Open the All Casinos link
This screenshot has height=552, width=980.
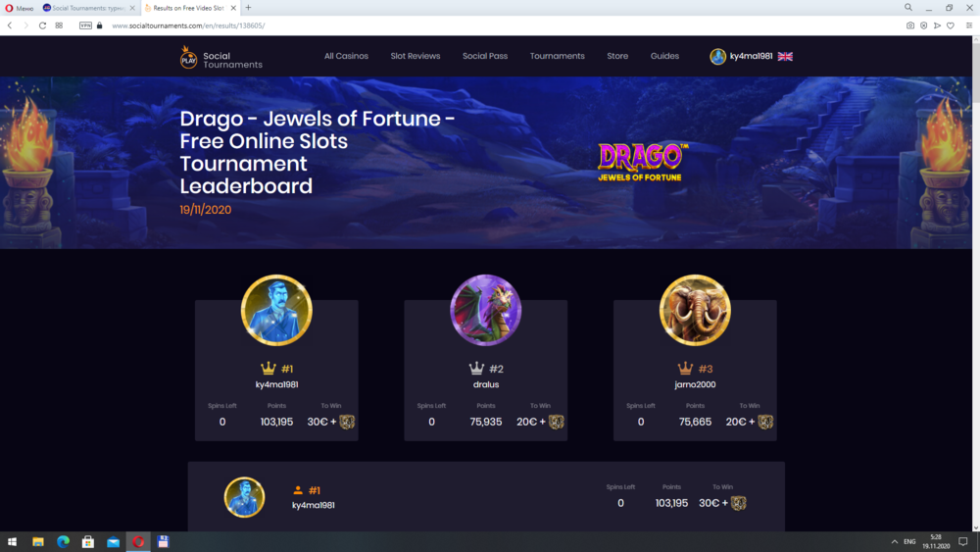coord(346,56)
